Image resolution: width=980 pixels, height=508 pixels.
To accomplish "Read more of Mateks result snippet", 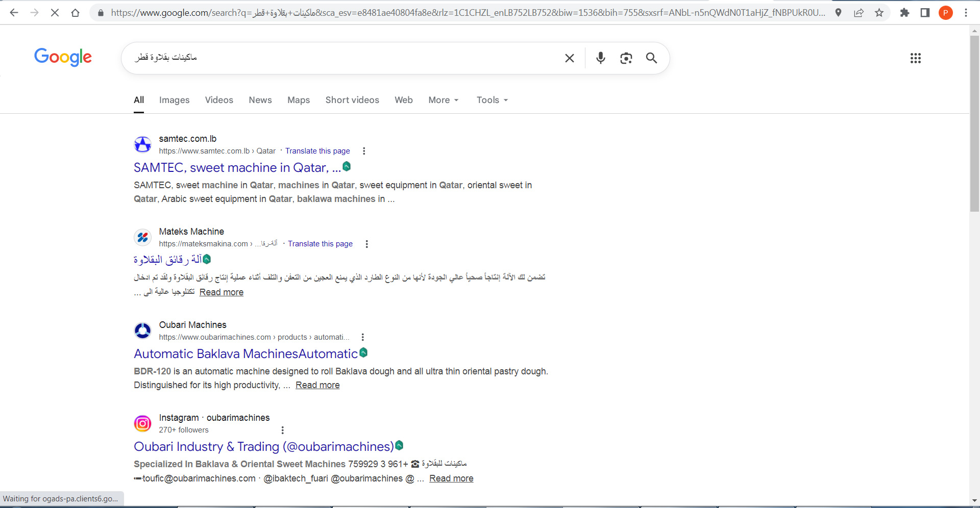I will click(x=221, y=292).
